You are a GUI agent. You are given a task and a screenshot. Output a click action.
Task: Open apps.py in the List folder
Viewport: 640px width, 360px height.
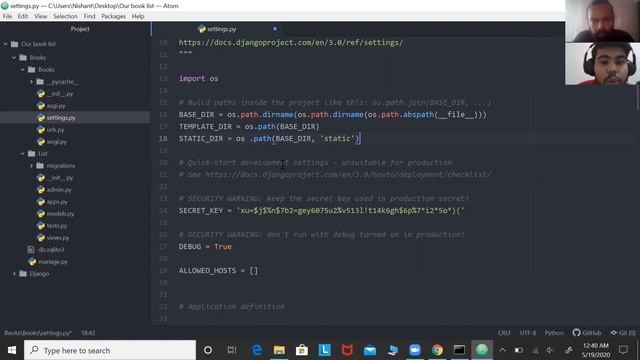pyautogui.click(x=57, y=202)
